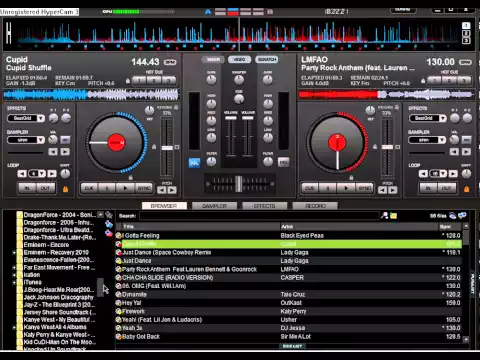The height and width of the screenshot is (360, 480).
Task: Click right deck sampler next arrow
Action: pyautogui.click(x=466, y=152)
